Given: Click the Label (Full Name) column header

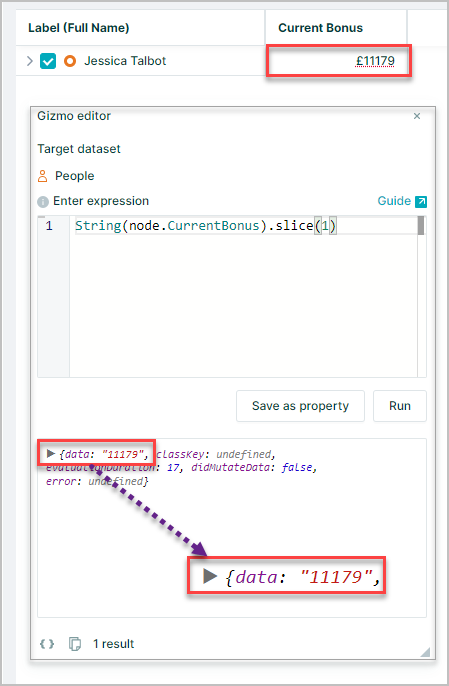Looking at the screenshot, I should point(79,28).
